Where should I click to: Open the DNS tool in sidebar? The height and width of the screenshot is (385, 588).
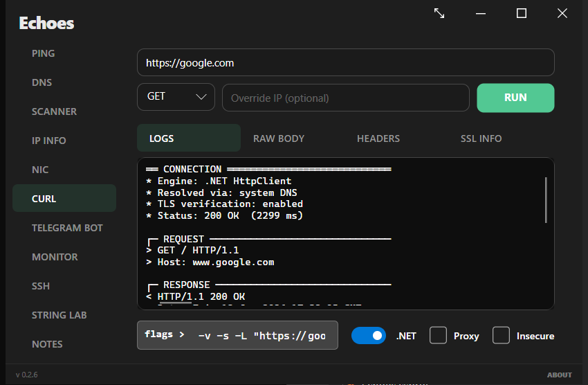42,82
